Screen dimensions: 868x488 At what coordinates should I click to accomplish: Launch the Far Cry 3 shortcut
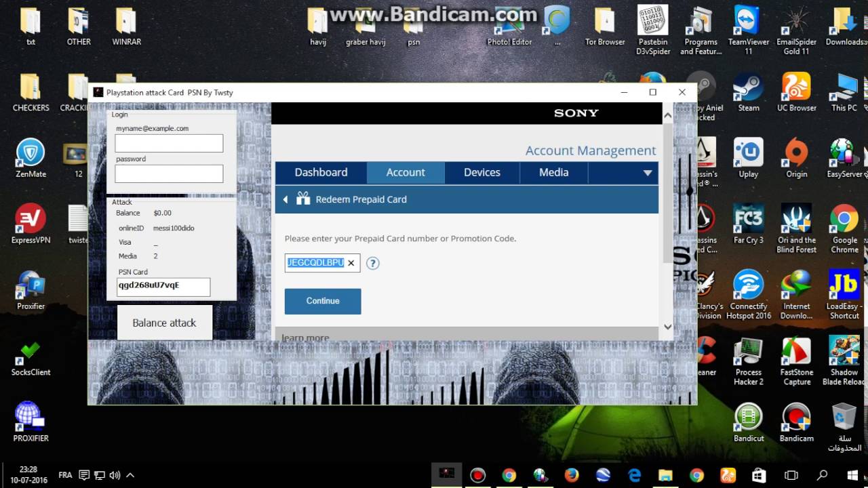[x=749, y=224]
